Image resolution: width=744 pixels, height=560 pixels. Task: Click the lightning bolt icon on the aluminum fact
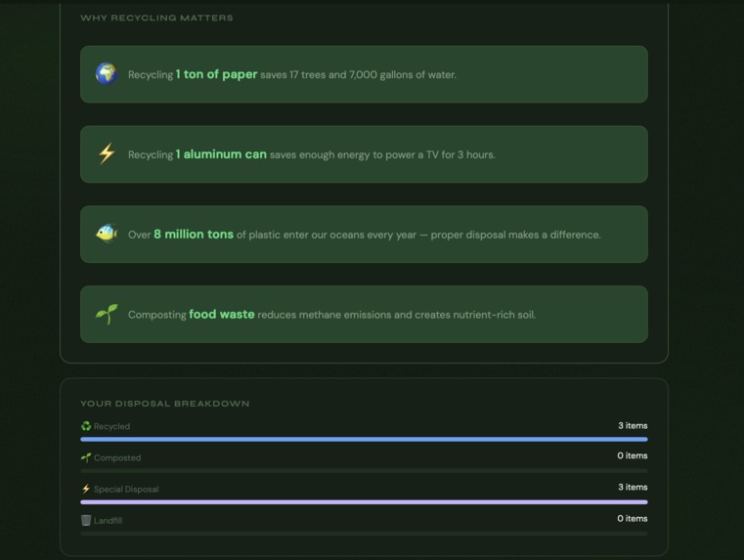pyautogui.click(x=107, y=153)
